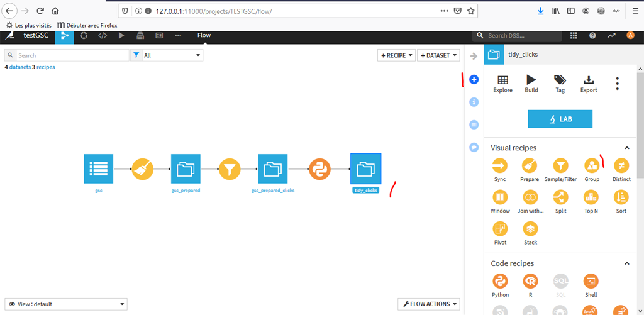Choose the Group recipe icon

click(592, 165)
